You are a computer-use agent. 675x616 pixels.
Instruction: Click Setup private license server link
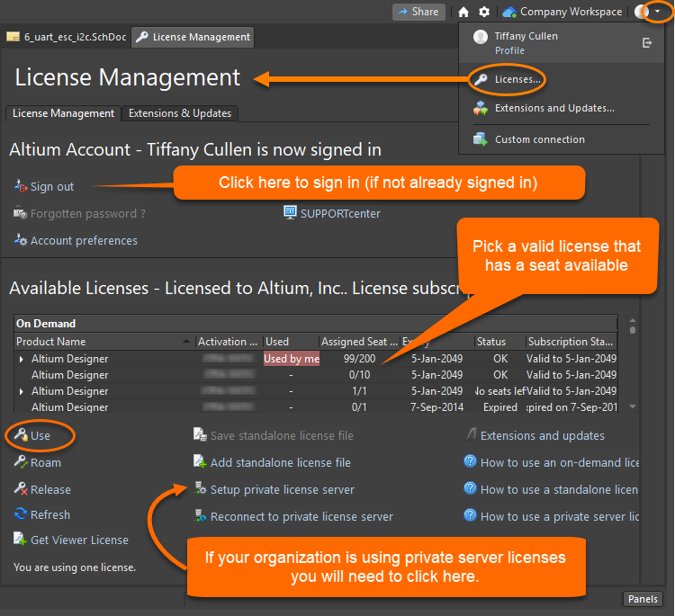coord(282,489)
